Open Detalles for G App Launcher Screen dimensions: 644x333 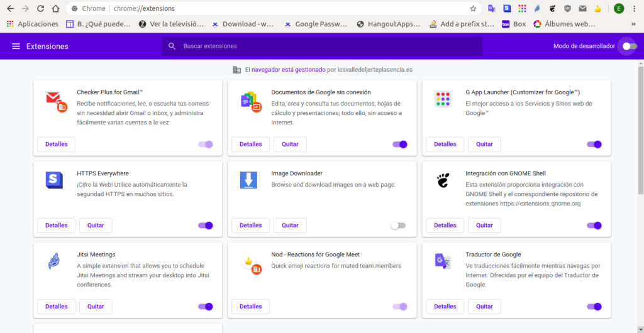[x=445, y=145]
